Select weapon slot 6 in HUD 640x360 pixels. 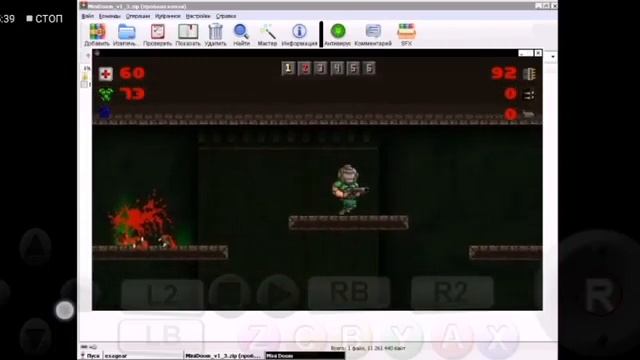[369, 68]
